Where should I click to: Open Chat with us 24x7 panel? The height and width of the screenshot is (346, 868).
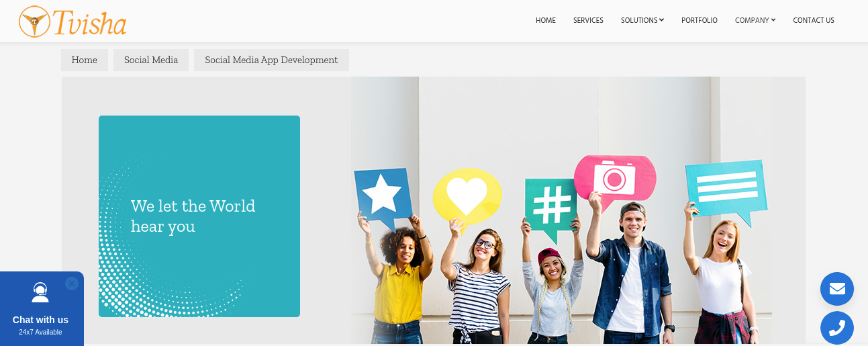point(41,309)
